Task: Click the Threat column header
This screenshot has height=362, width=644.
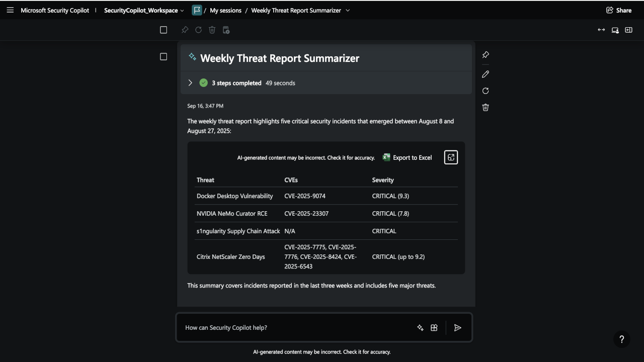Action: (205, 180)
